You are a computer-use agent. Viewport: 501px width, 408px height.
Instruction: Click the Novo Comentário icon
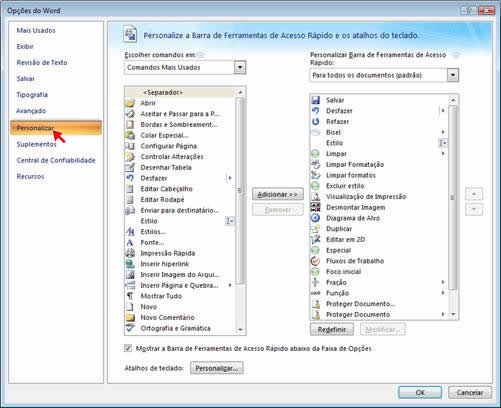click(x=130, y=317)
